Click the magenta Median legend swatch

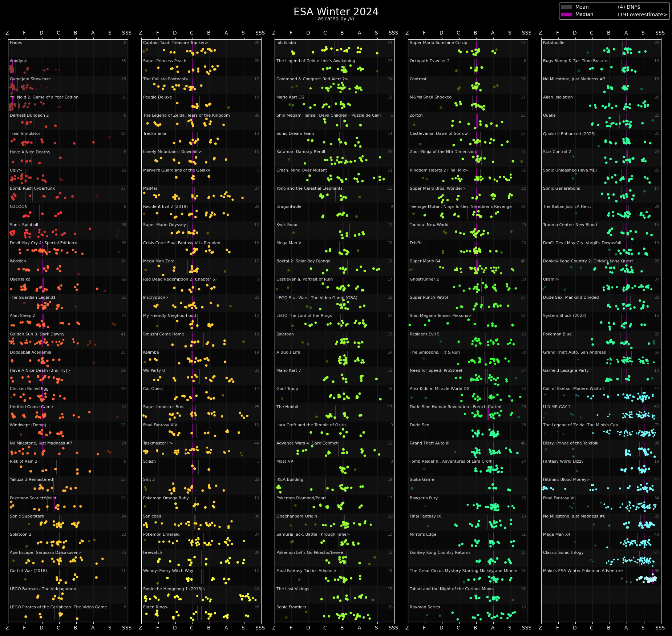[566, 15]
